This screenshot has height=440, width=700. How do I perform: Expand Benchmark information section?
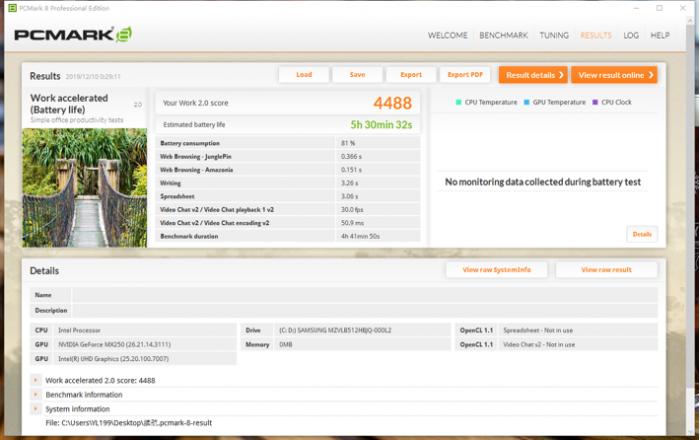[35, 394]
